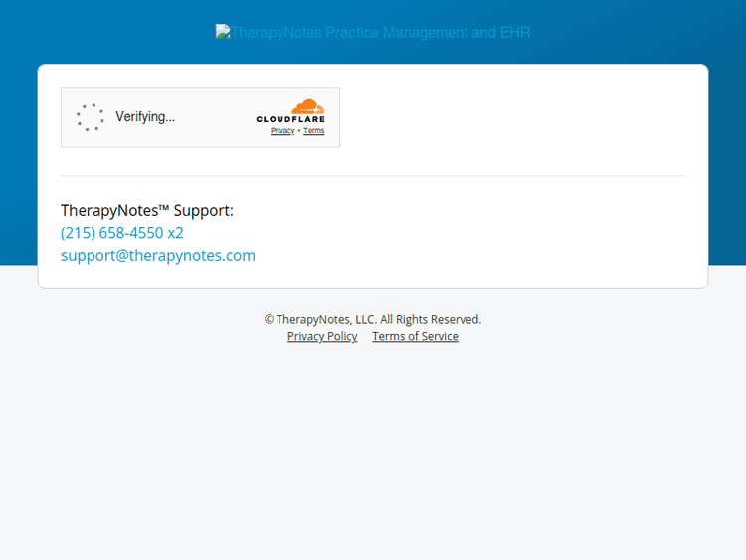Open the Cloudflare Privacy link
746x560 pixels.
[282, 131]
